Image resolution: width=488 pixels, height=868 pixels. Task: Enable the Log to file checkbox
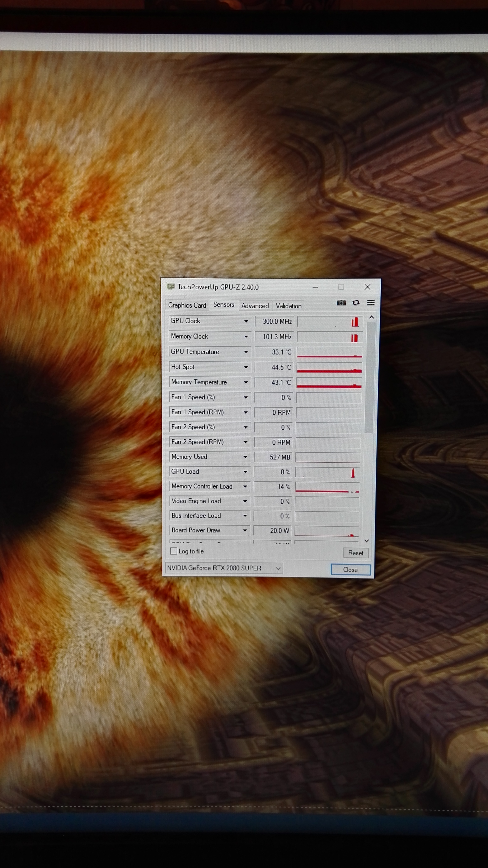tap(174, 551)
